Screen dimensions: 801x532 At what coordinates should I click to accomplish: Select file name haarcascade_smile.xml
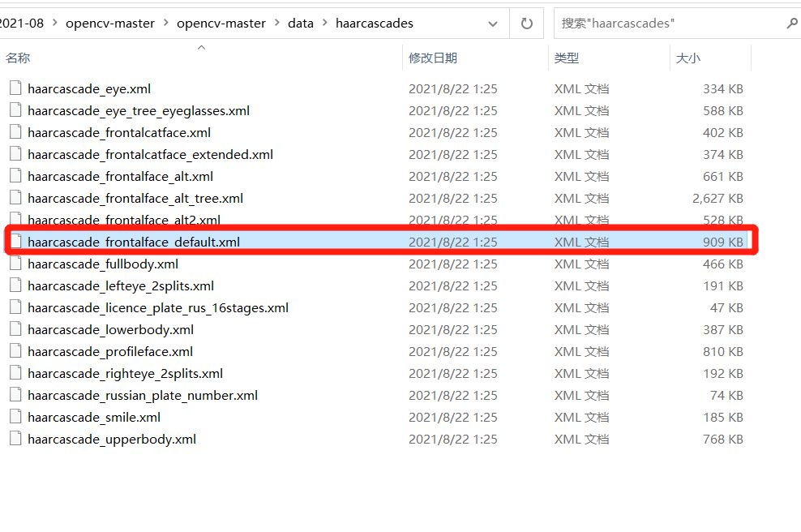click(94, 418)
